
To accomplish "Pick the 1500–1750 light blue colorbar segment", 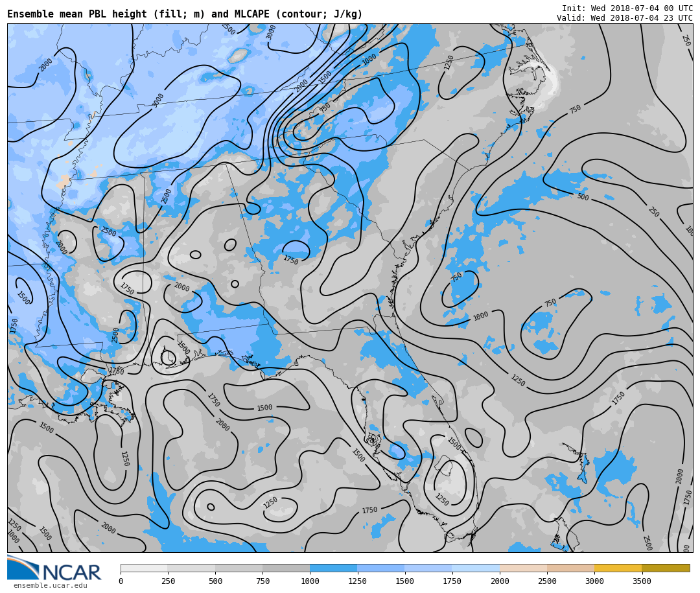I will [428, 568].
